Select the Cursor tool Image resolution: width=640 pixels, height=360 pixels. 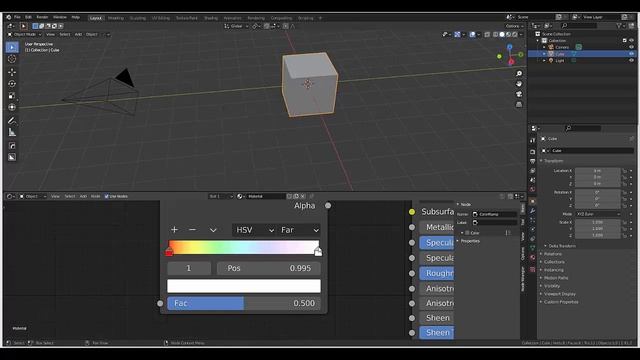point(12,59)
